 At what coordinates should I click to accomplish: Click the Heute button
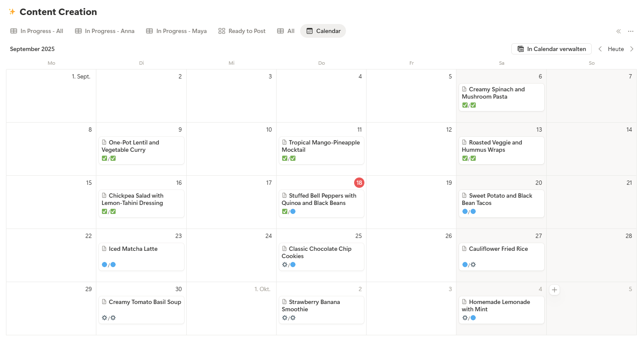[x=616, y=49]
